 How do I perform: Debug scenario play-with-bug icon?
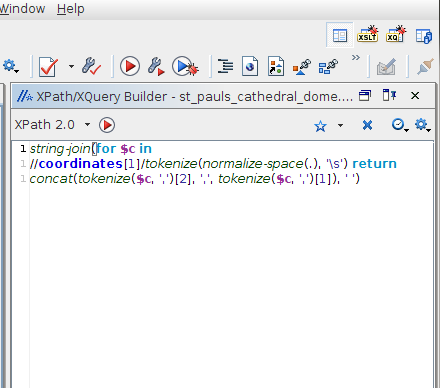click(186, 66)
